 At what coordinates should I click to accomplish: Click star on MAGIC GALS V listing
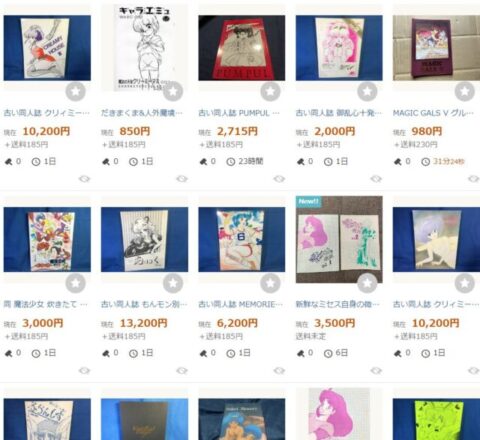[x=465, y=91]
